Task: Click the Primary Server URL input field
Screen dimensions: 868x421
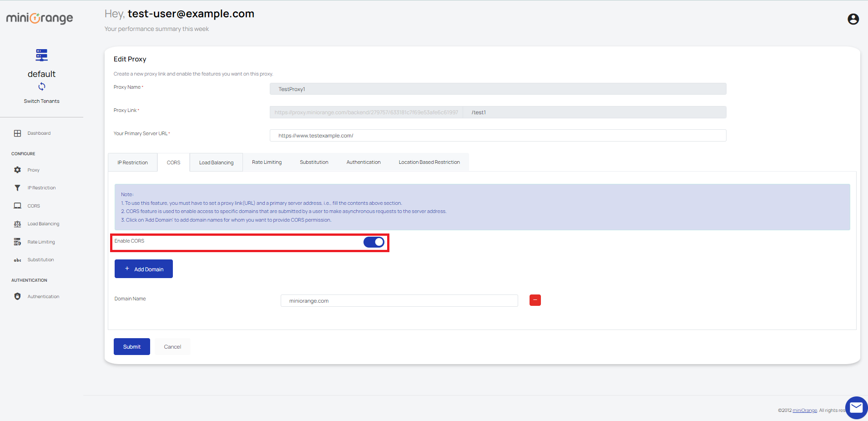Action: [498, 136]
